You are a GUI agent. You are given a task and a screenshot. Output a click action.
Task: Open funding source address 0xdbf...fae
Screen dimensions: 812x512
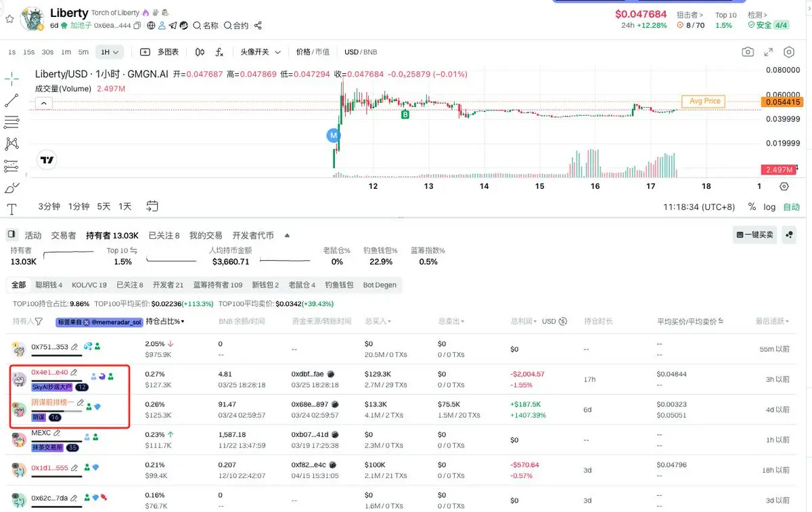308,374
